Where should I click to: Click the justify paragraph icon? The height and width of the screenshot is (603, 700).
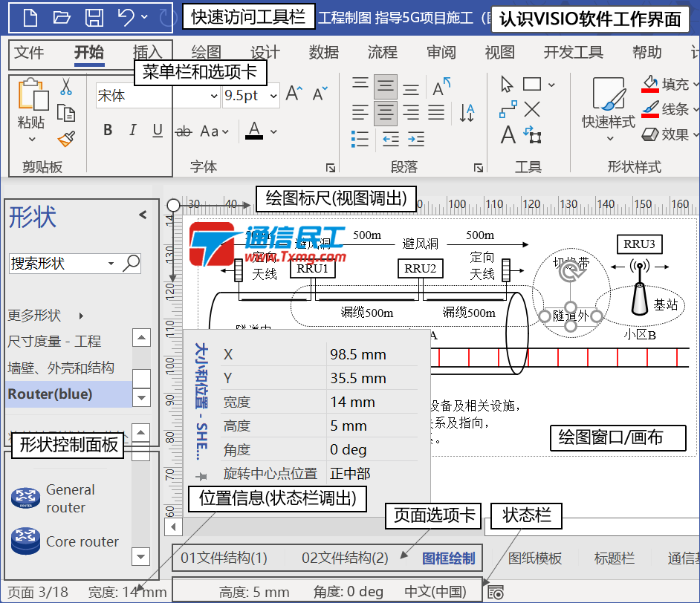pos(436,112)
